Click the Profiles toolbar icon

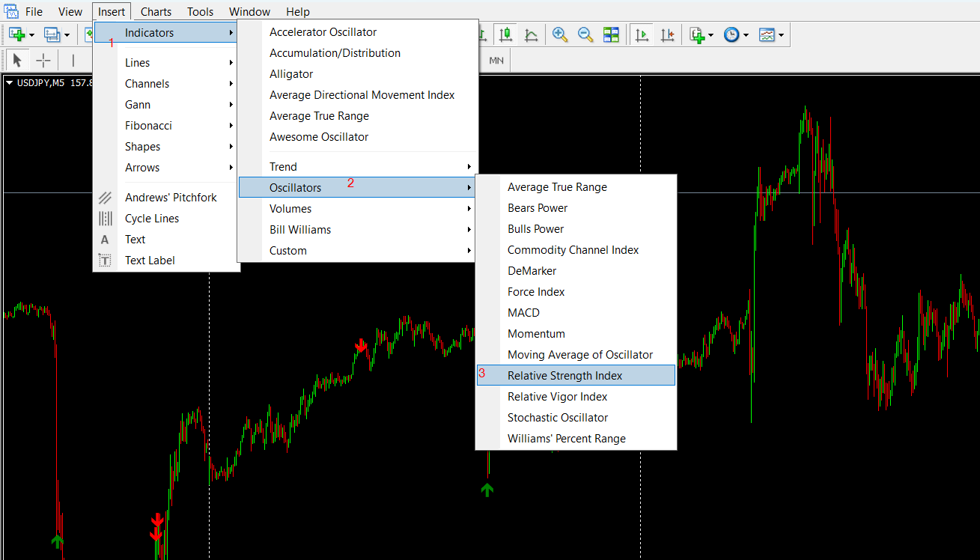click(52, 34)
